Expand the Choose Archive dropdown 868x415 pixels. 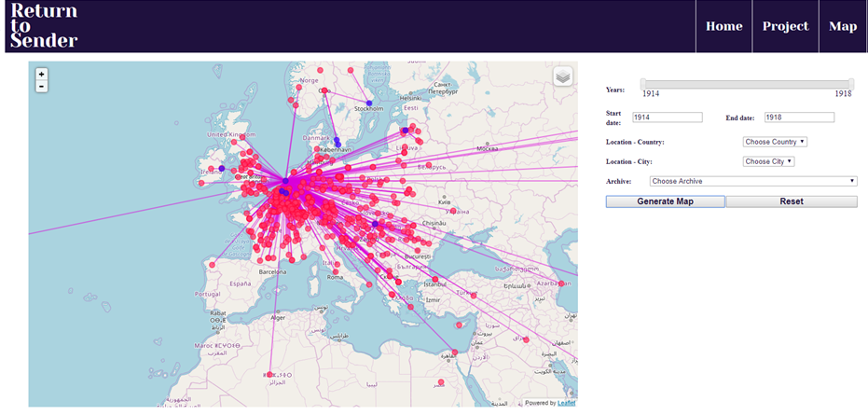click(x=754, y=181)
